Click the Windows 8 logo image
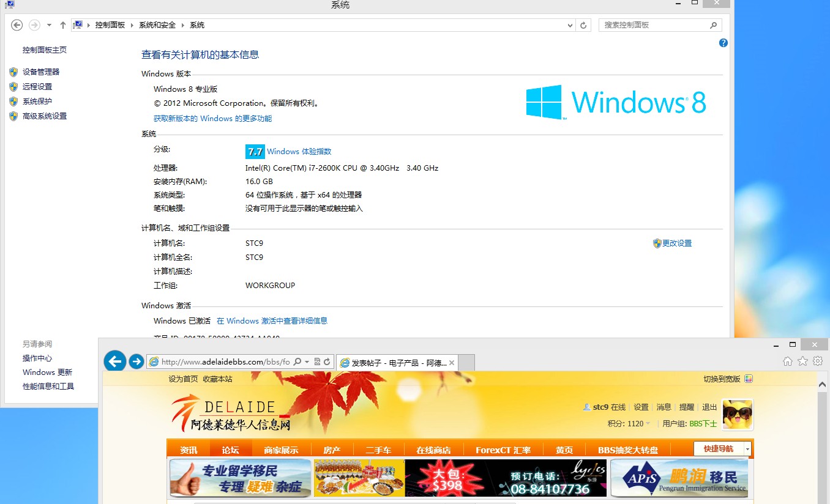This screenshot has height=504, width=830. coord(616,102)
